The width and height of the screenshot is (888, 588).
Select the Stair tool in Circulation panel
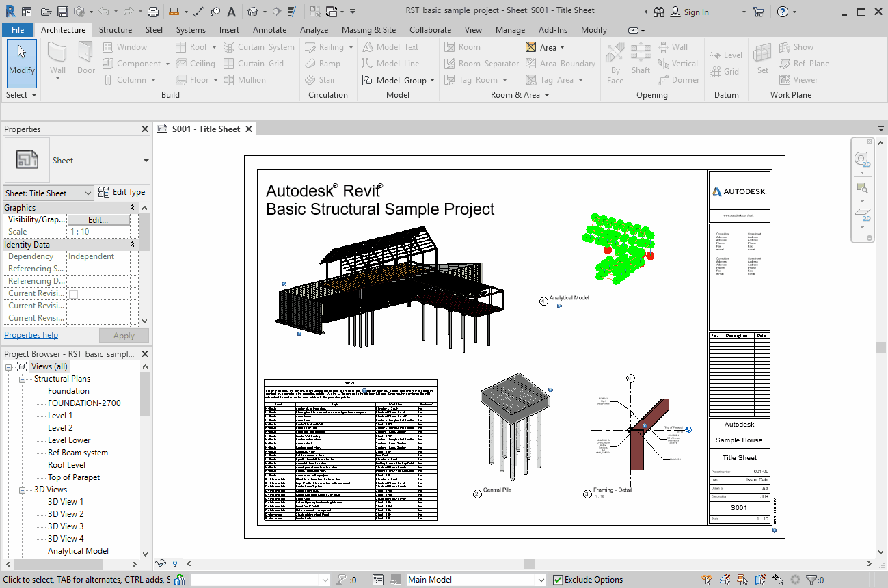click(x=320, y=80)
